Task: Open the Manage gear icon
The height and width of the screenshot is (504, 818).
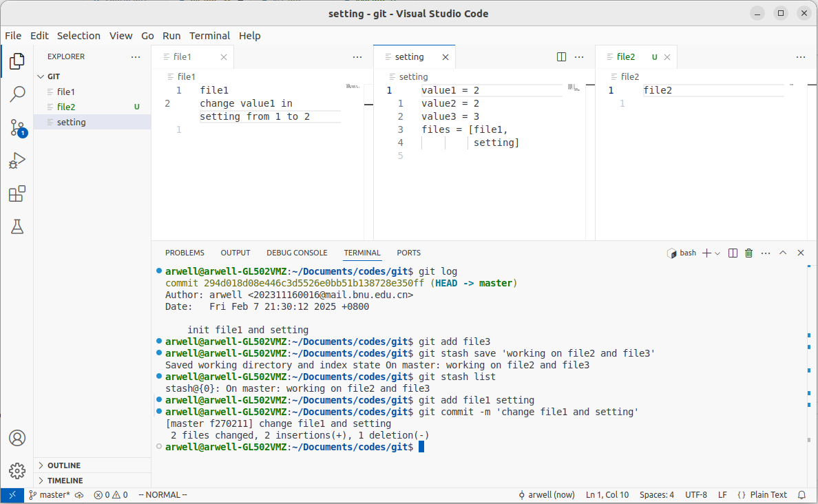Action: (x=17, y=471)
